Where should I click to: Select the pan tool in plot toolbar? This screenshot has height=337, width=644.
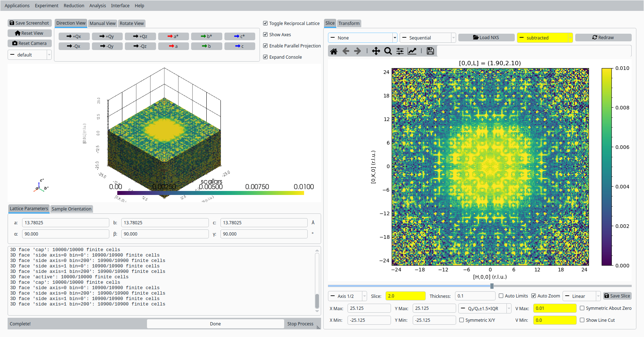376,51
